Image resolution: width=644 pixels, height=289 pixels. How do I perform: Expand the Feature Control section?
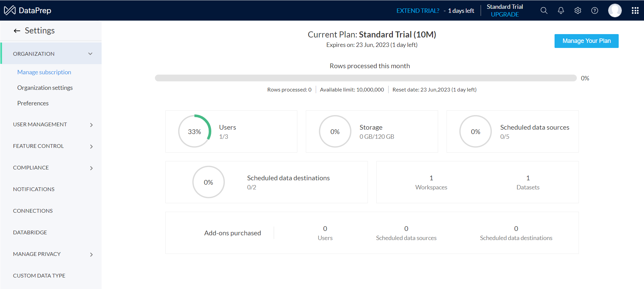[91, 147]
